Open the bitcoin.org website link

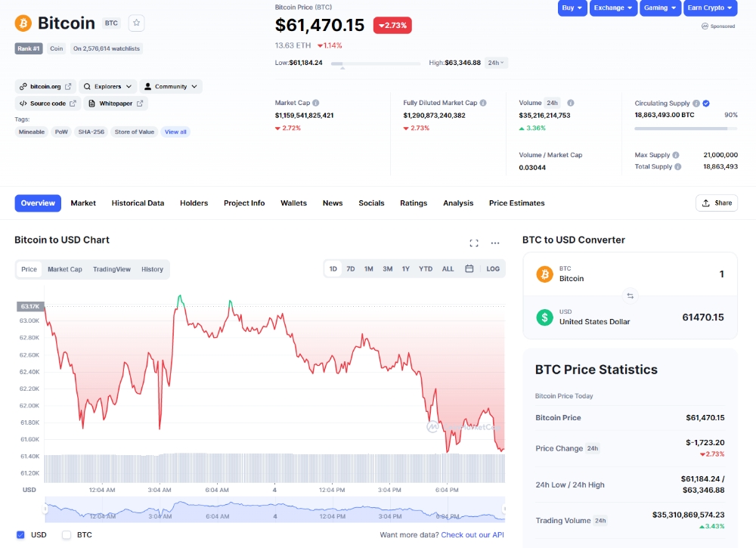45,86
